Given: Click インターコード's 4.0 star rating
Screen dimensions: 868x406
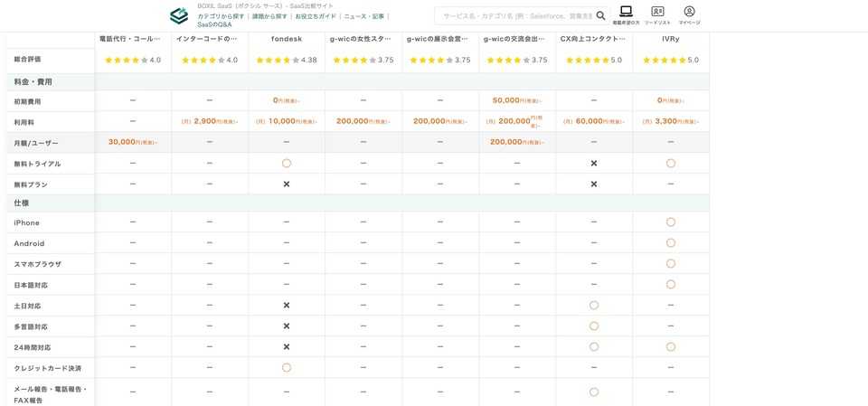Looking at the screenshot, I should (209, 60).
